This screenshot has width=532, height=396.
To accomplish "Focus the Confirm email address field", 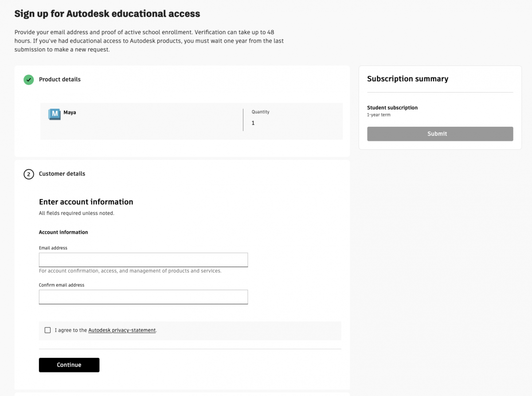I will point(143,297).
